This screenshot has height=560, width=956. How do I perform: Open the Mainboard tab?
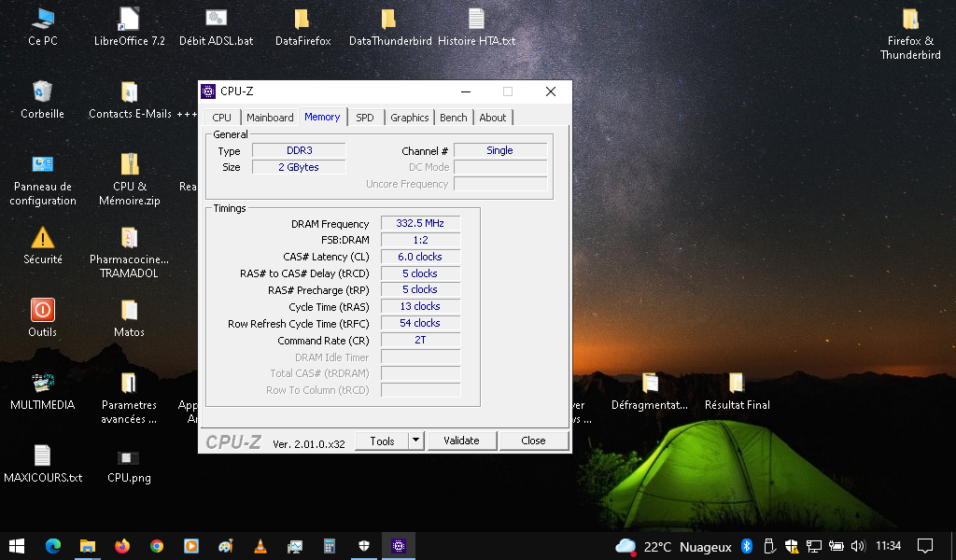(x=270, y=118)
